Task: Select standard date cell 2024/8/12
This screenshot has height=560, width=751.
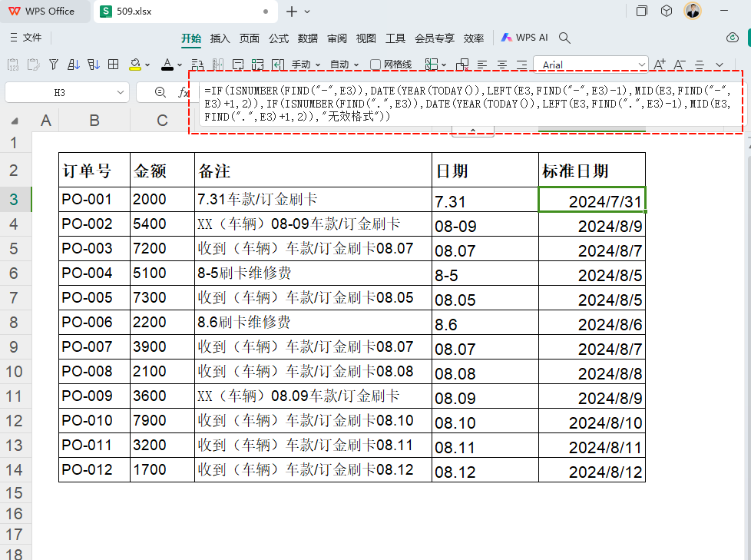Action: coord(592,470)
